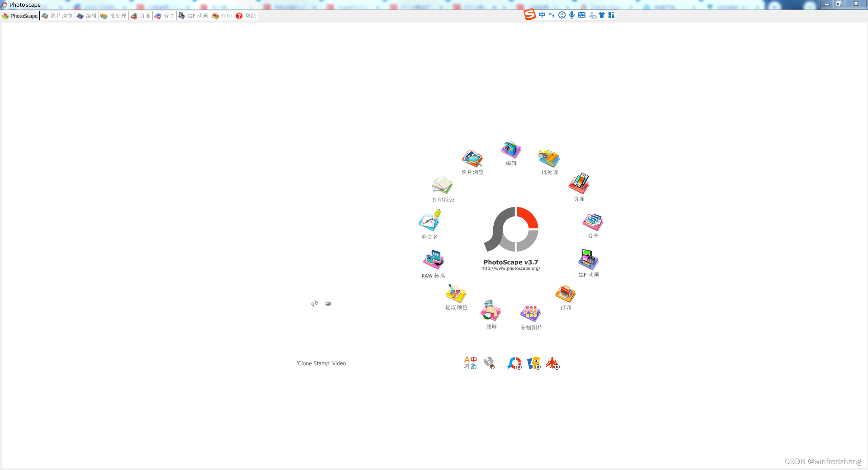Click the refresh arrows icon
868x470 pixels.
pos(314,303)
